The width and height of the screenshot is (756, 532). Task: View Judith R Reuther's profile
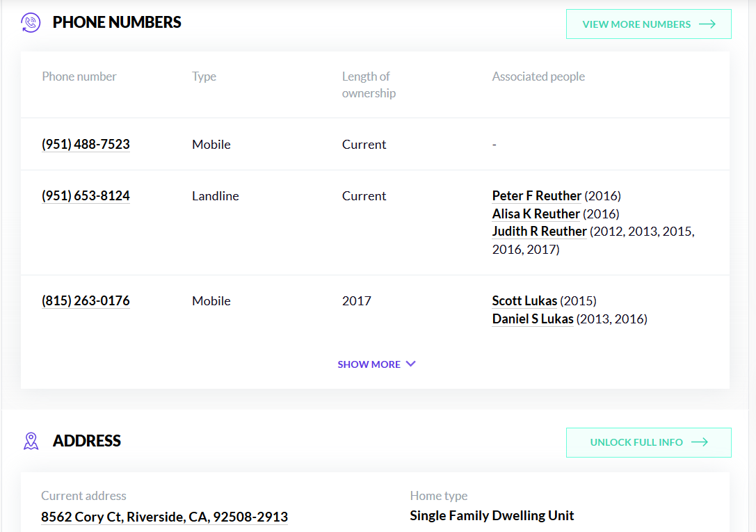[x=538, y=231]
